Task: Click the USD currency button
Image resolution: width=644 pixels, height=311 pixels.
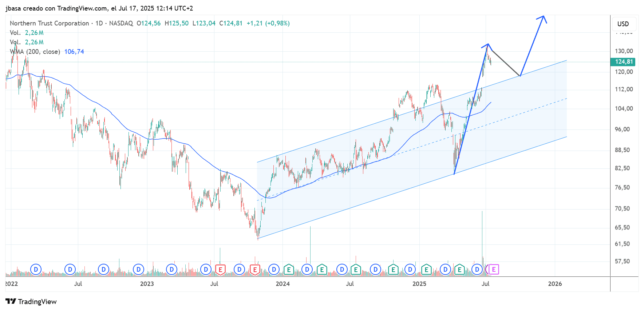Action: point(623,24)
